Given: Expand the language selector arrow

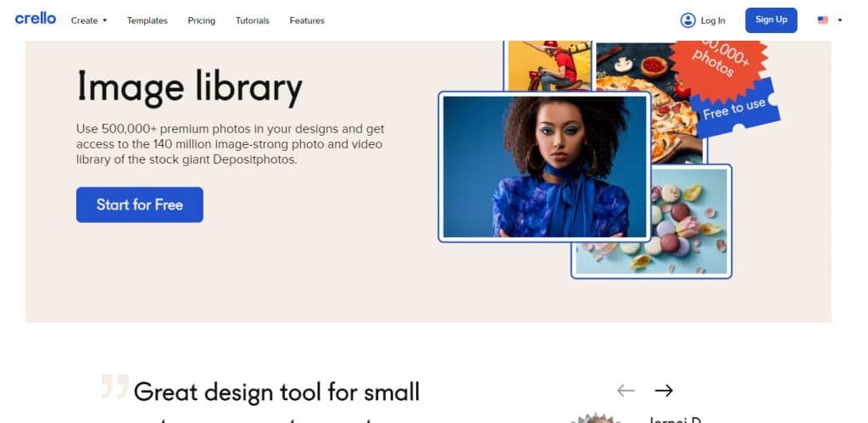Looking at the screenshot, I should click(840, 20).
